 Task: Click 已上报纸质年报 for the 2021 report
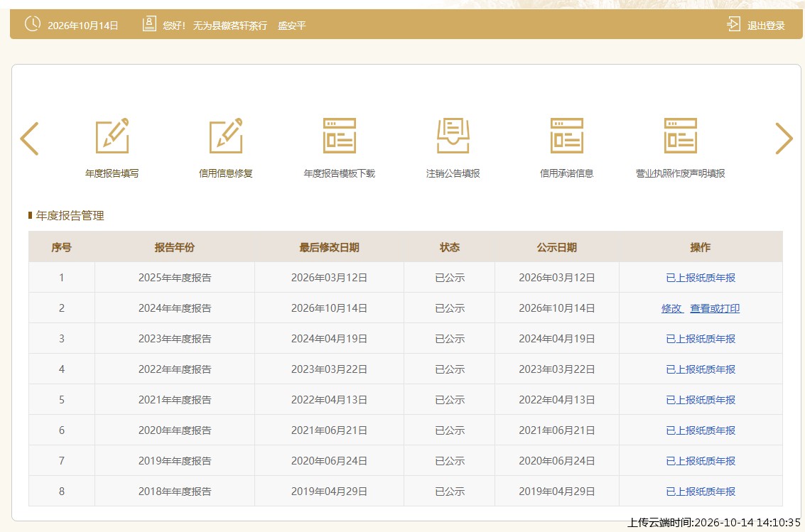[701, 400]
